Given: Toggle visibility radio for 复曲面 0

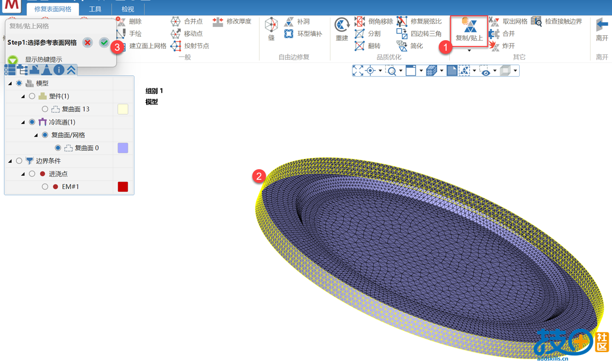Looking at the screenshot, I should click(58, 148).
